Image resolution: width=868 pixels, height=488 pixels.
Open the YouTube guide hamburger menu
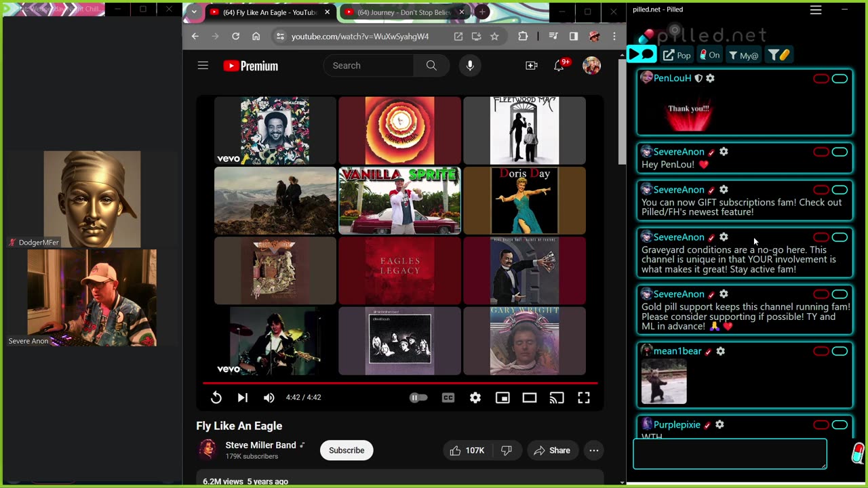[203, 66]
